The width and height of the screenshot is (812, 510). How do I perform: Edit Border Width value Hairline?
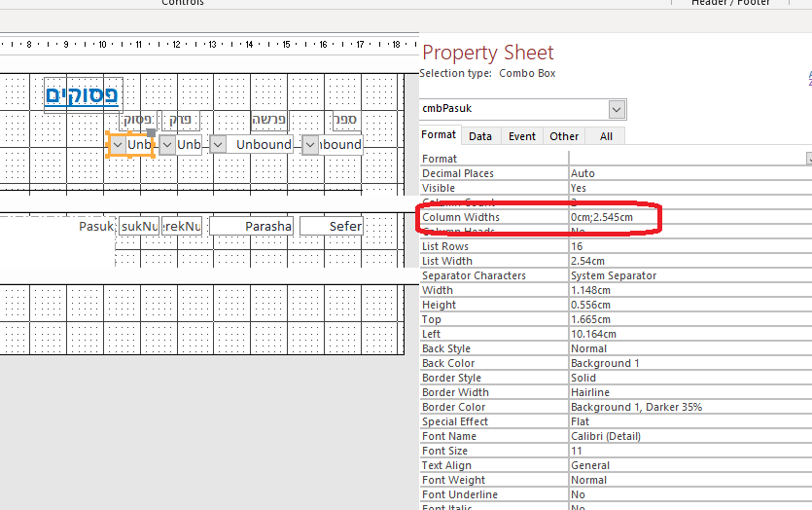(x=690, y=392)
